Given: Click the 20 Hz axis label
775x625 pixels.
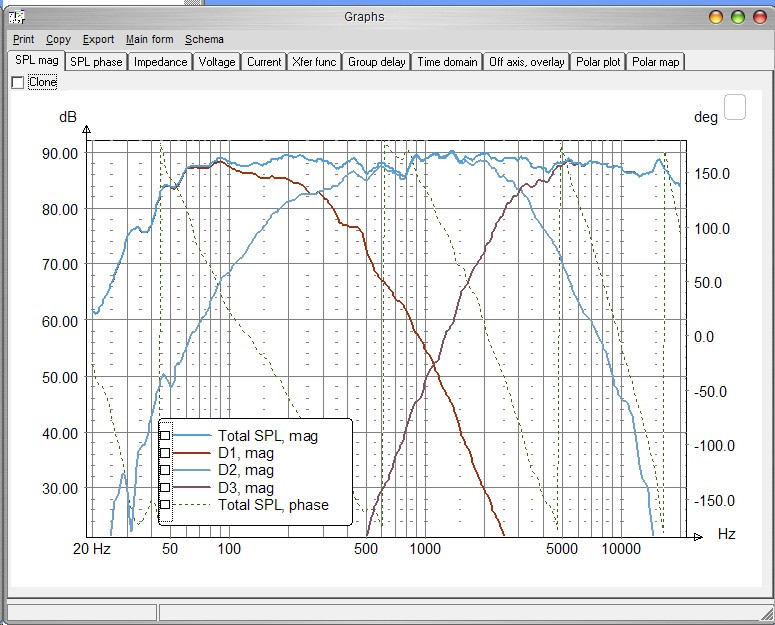Looking at the screenshot, I should point(91,549).
